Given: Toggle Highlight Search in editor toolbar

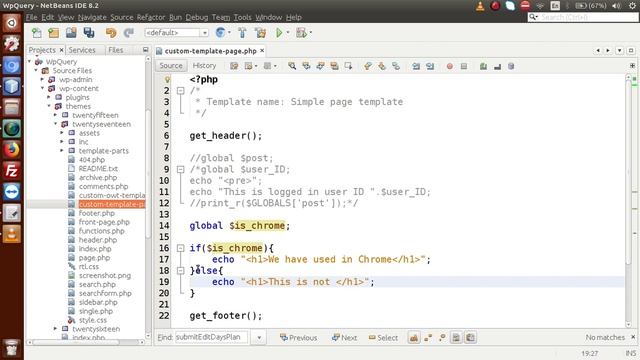Looking at the screenshot, I should coord(334,66).
